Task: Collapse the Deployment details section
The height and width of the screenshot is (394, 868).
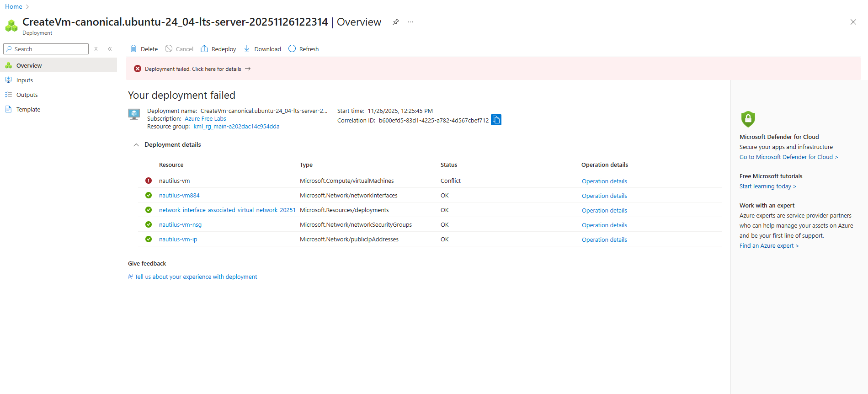Action: (136, 145)
